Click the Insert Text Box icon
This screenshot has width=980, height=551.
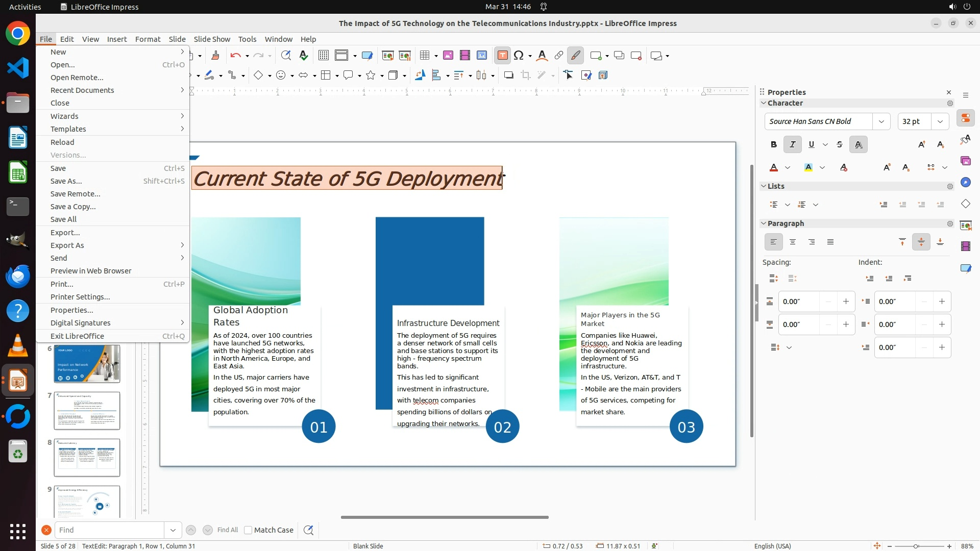pyautogui.click(x=502, y=56)
